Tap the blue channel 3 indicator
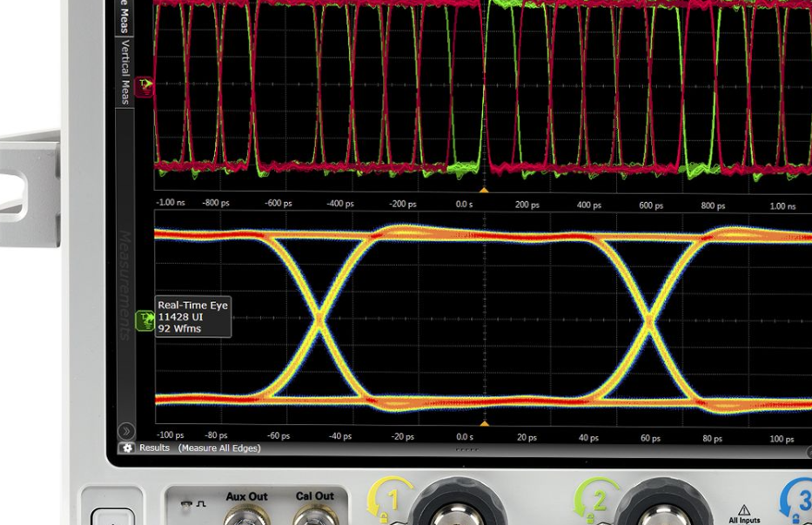 click(x=797, y=500)
